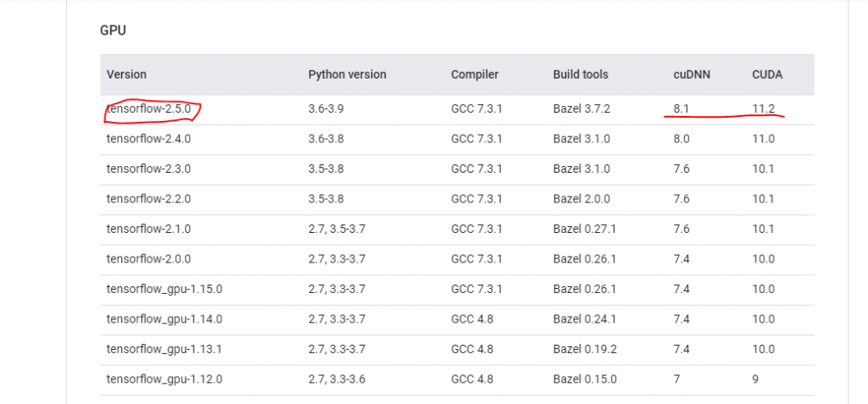Click Bazel 0.24.1 build tools cell
This screenshot has width=868, height=404.
tap(585, 318)
